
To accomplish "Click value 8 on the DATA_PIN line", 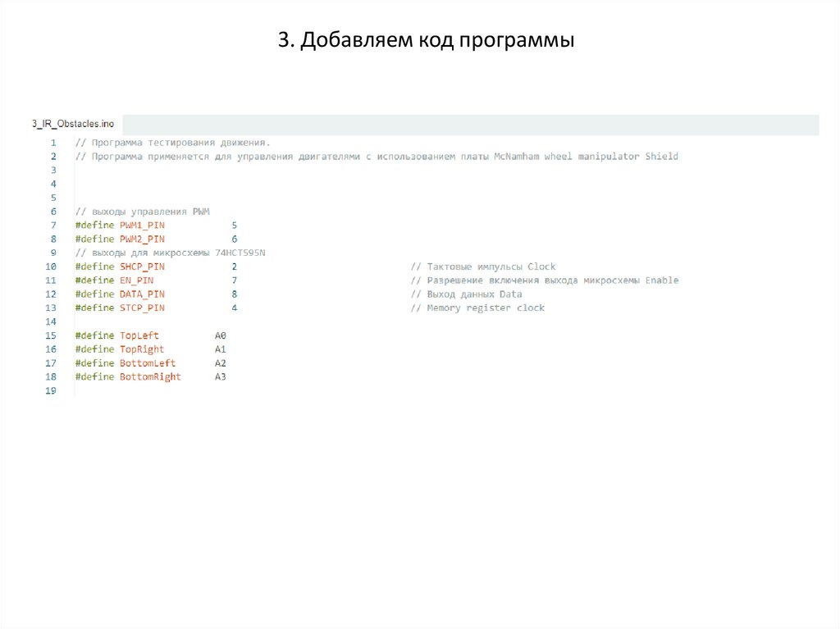I will pyautogui.click(x=234, y=294).
